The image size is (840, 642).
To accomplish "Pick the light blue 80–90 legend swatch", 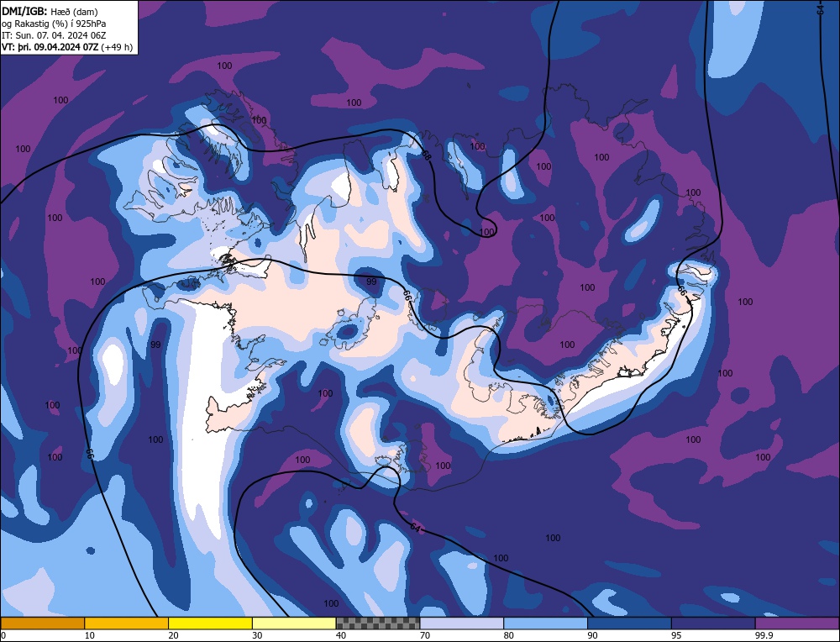I will pyautogui.click(x=546, y=624).
